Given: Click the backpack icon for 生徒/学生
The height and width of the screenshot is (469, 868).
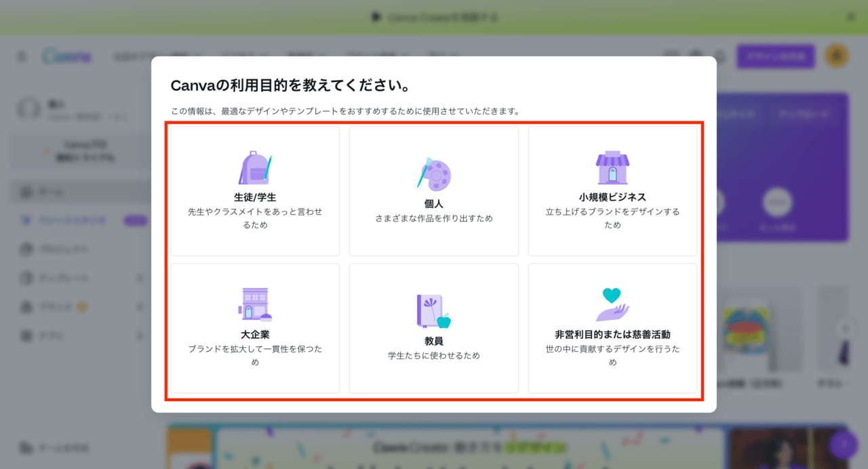Looking at the screenshot, I should click(x=255, y=169).
